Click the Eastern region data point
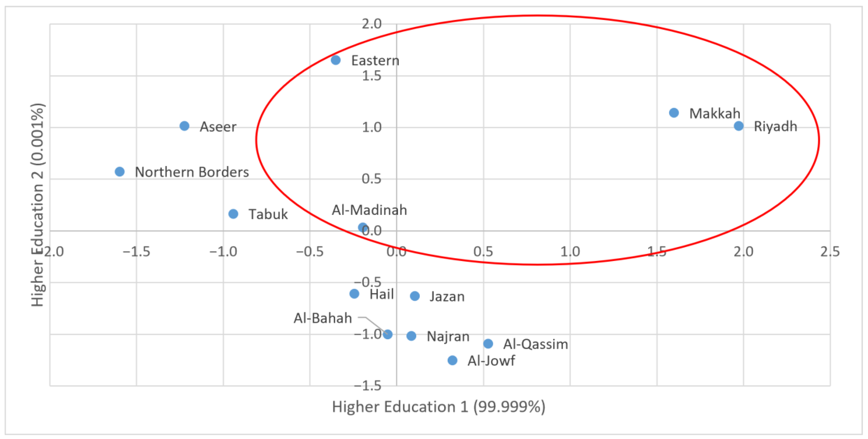Viewport: 868px width, 439px height. coord(335,60)
